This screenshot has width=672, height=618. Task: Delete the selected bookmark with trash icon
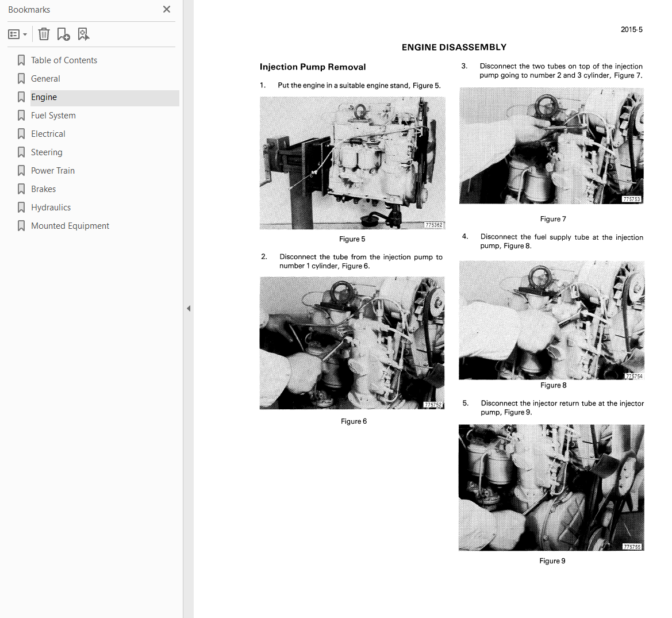[x=44, y=34]
